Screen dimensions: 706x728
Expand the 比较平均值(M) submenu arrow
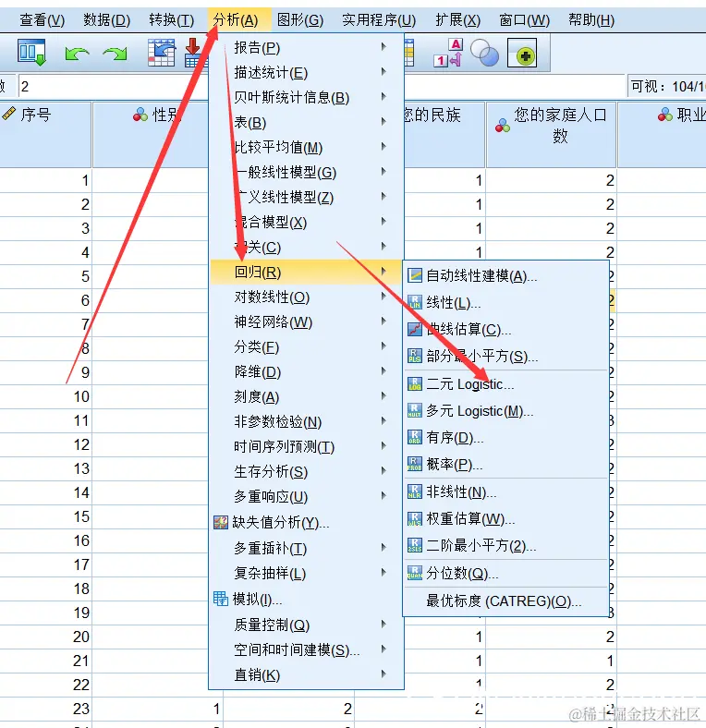(383, 146)
